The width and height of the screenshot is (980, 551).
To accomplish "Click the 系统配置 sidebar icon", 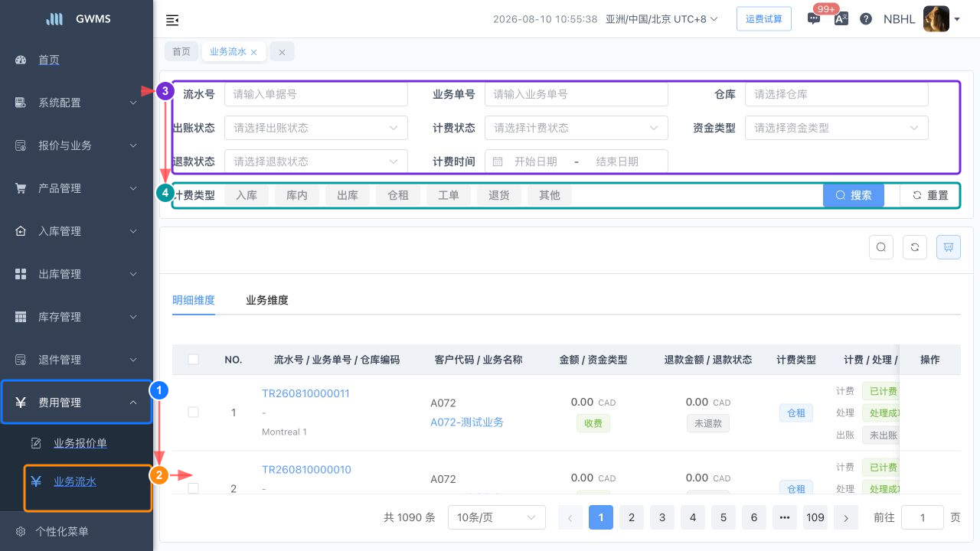I will (x=21, y=103).
